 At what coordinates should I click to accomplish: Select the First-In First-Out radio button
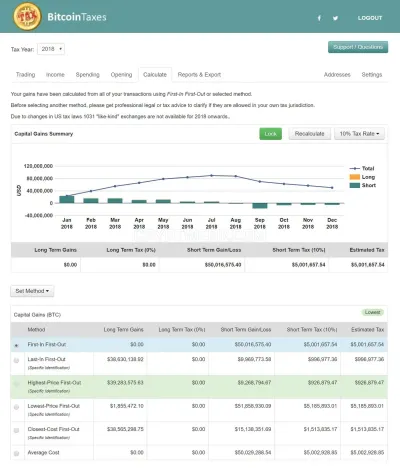click(x=16, y=345)
